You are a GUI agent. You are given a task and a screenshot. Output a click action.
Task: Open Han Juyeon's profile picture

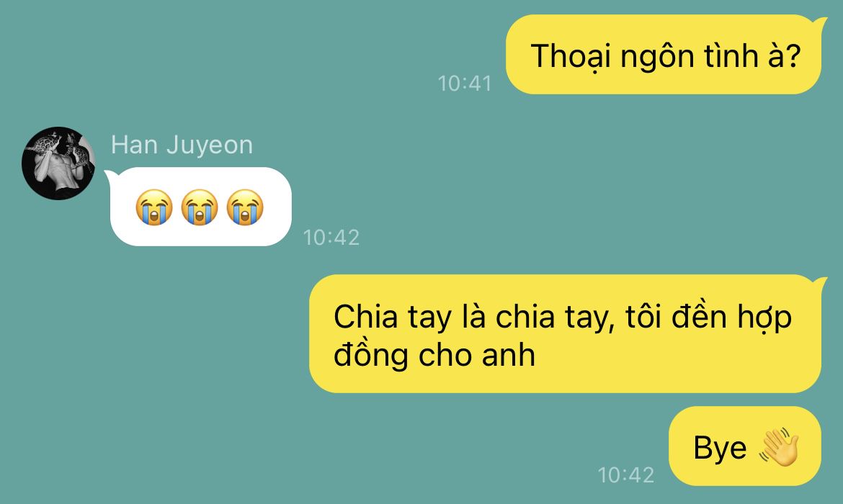(x=58, y=163)
